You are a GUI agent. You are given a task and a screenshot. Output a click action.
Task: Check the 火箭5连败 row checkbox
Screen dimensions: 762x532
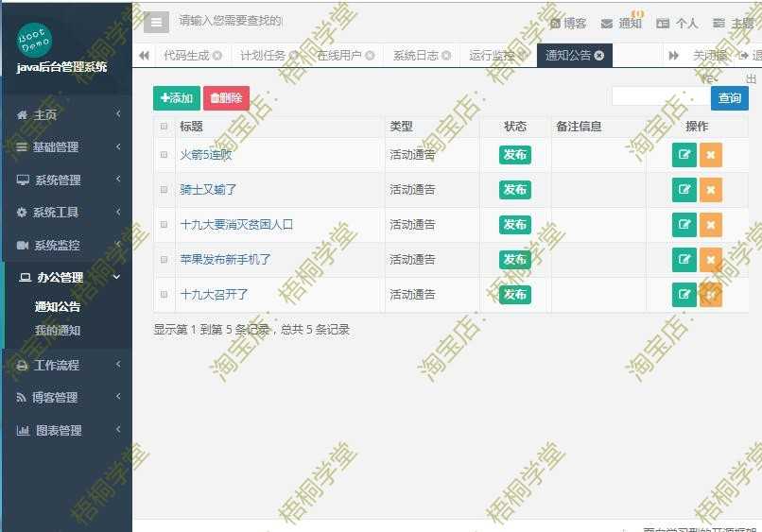tap(164, 155)
